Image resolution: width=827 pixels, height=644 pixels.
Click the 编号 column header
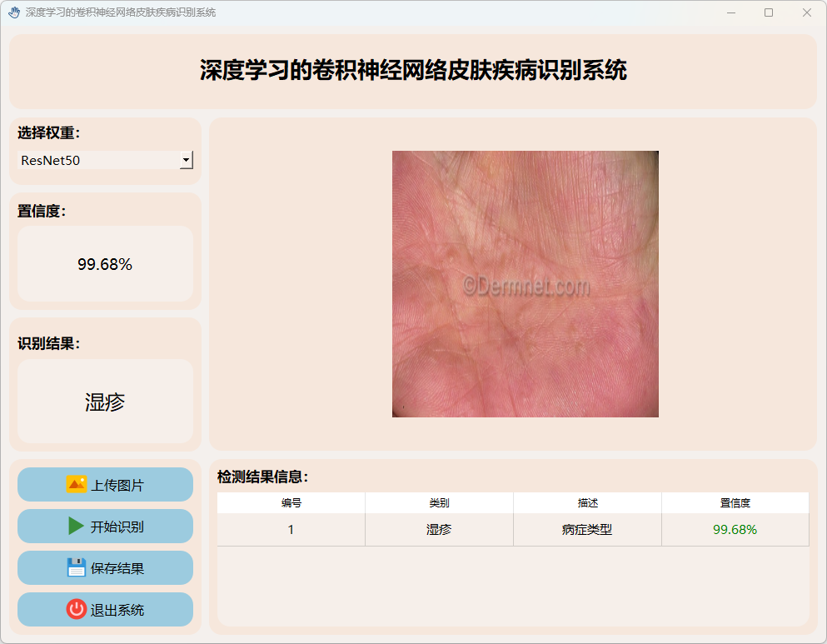pyautogui.click(x=291, y=502)
